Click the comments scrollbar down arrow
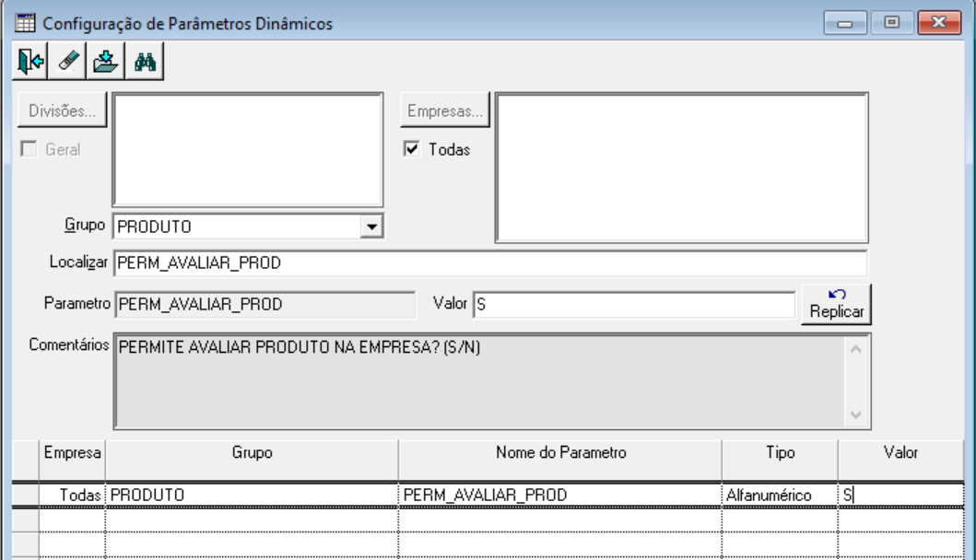 click(856, 414)
